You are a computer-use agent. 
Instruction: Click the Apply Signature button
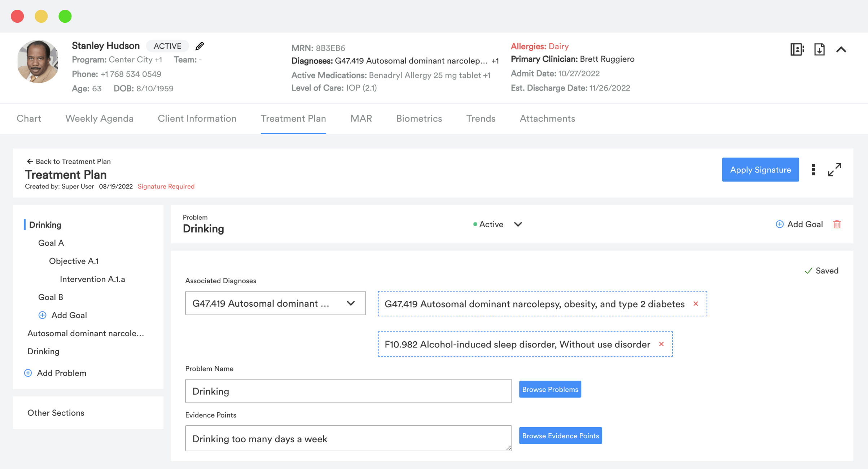[760, 170]
